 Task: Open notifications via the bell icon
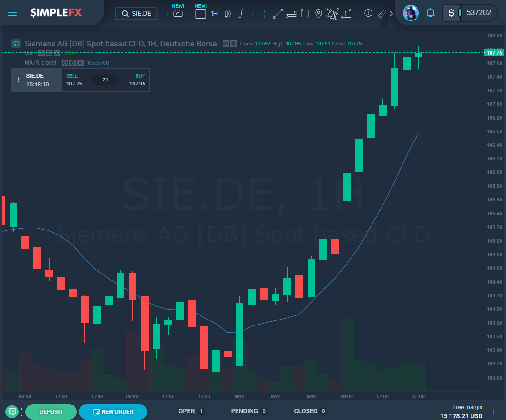coord(430,13)
